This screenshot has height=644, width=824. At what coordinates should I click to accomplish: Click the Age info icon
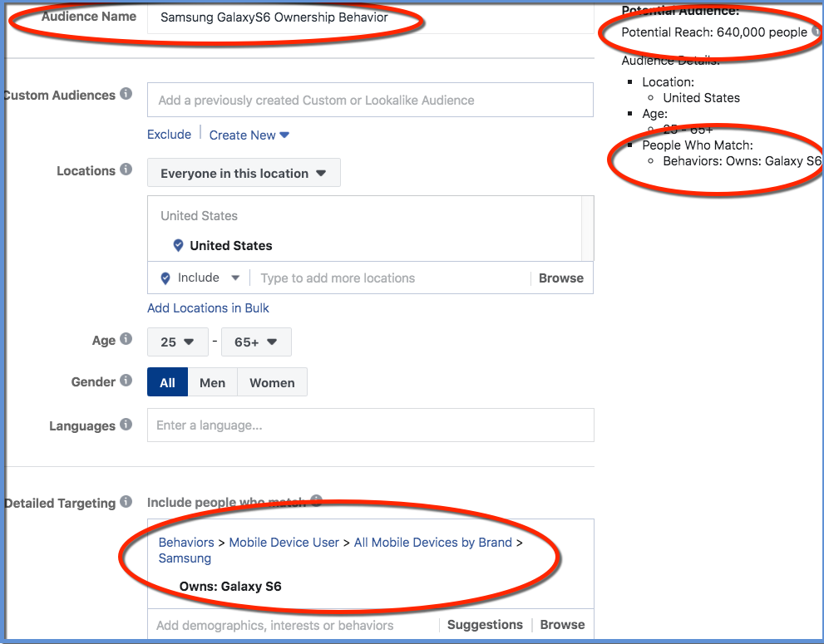[x=126, y=339]
